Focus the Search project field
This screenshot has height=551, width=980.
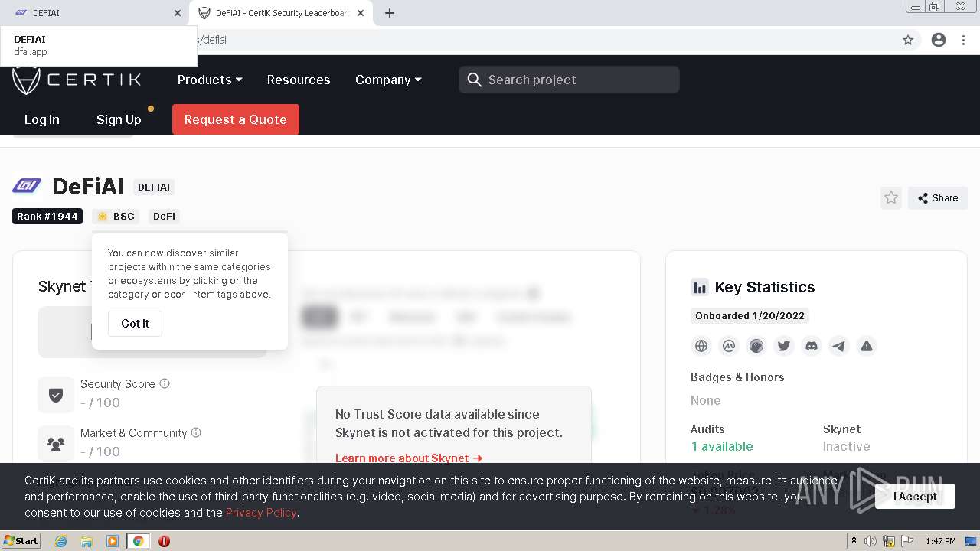pos(569,80)
